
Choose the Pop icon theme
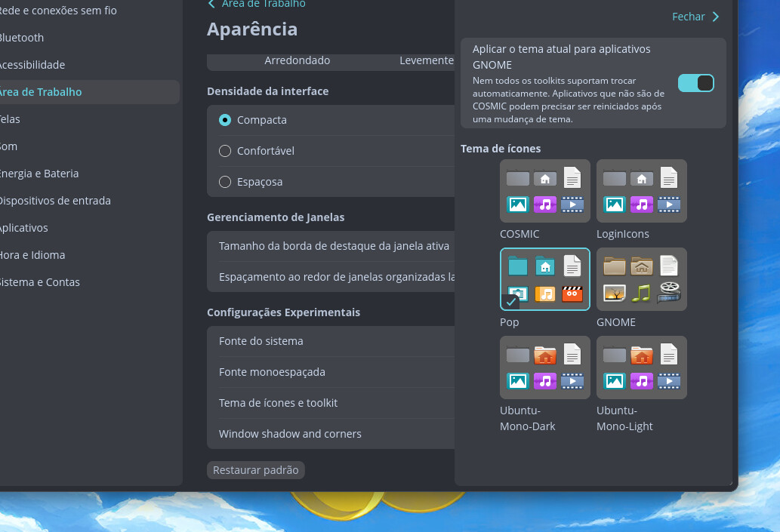(x=544, y=279)
